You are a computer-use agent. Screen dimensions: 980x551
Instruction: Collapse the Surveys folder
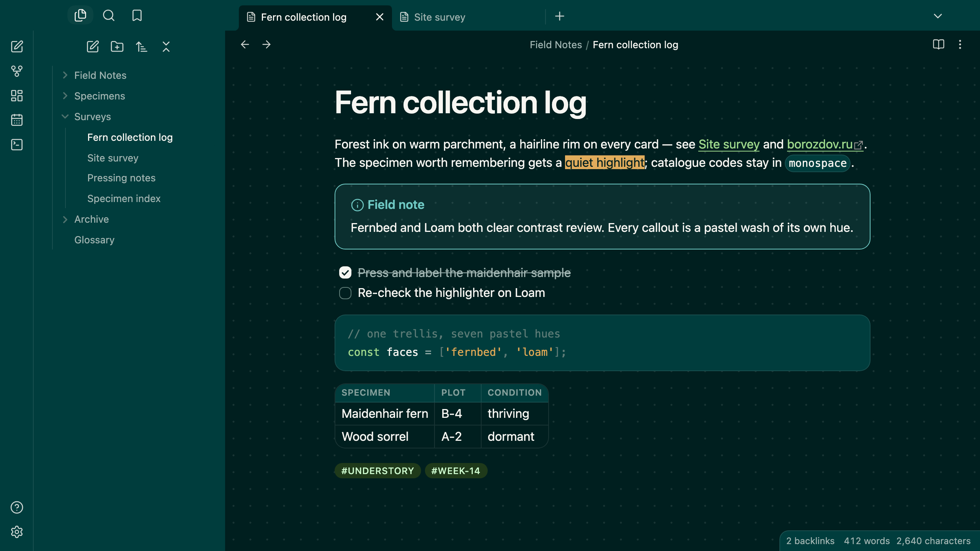coord(65,117)
